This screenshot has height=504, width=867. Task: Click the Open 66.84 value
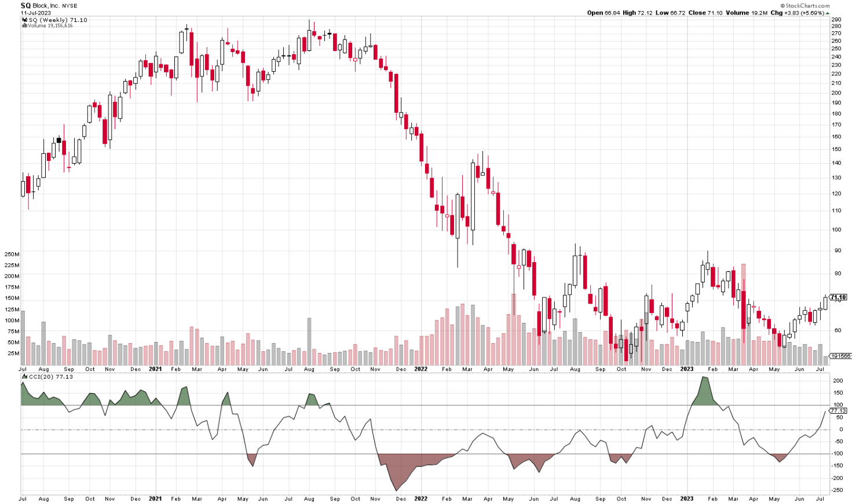(603, 13)
